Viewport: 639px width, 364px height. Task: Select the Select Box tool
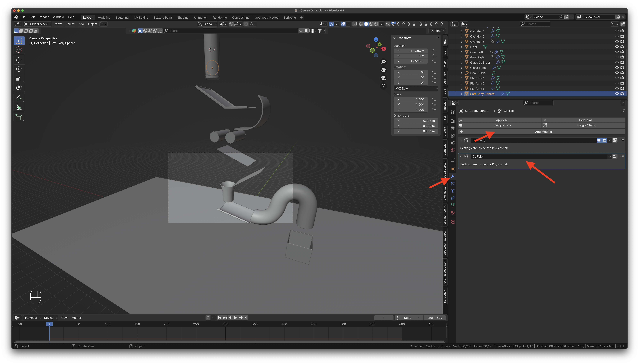pyautogui.click(x=19, y=41)
